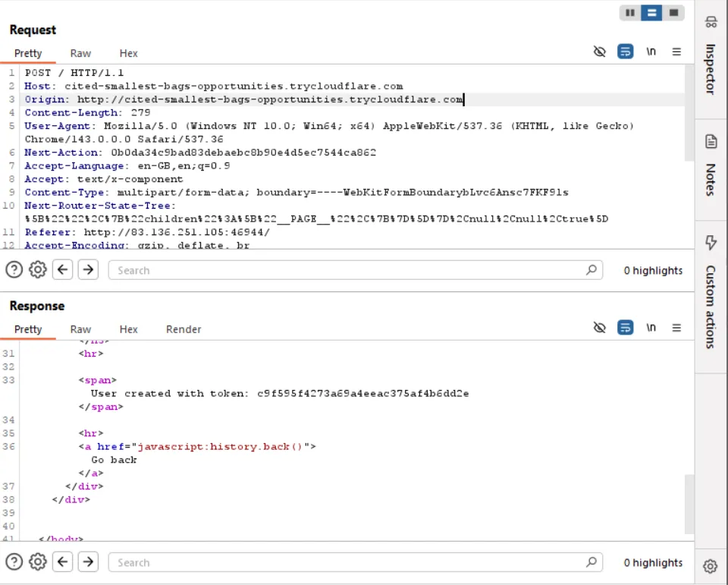Screen dimensions: 728x585
Task: Switch to the side-by-side layout view icon
Action: (x=629, y=13)
